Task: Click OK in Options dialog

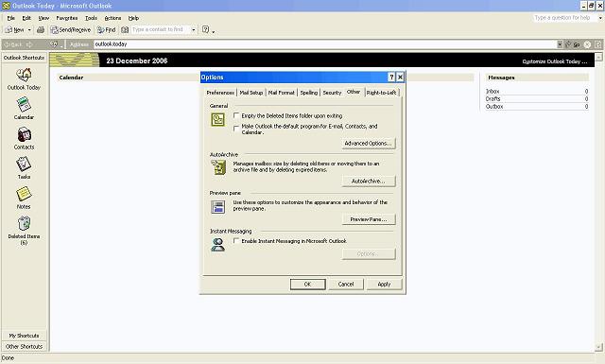Action: tap(307, 284)
